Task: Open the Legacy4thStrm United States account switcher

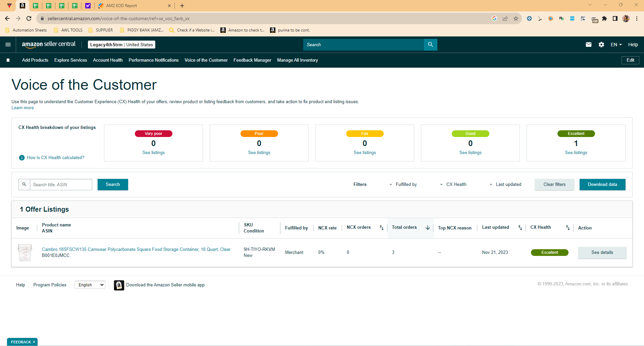Action: coord(121,45)
